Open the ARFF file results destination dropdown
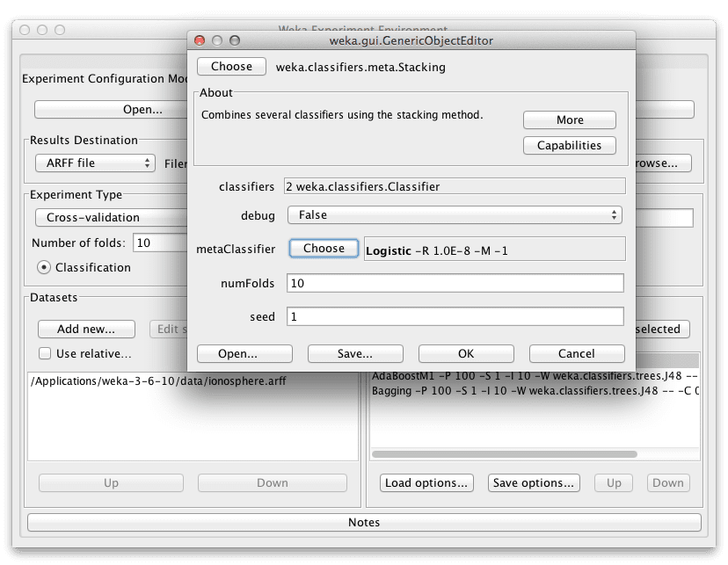The height and width of the screenshot is (565, 728). click(x=95, y=163)
